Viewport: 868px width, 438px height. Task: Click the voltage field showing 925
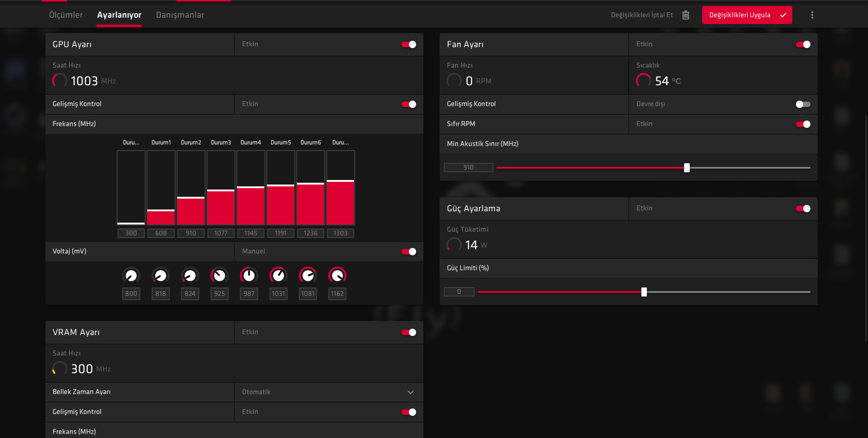219,294
